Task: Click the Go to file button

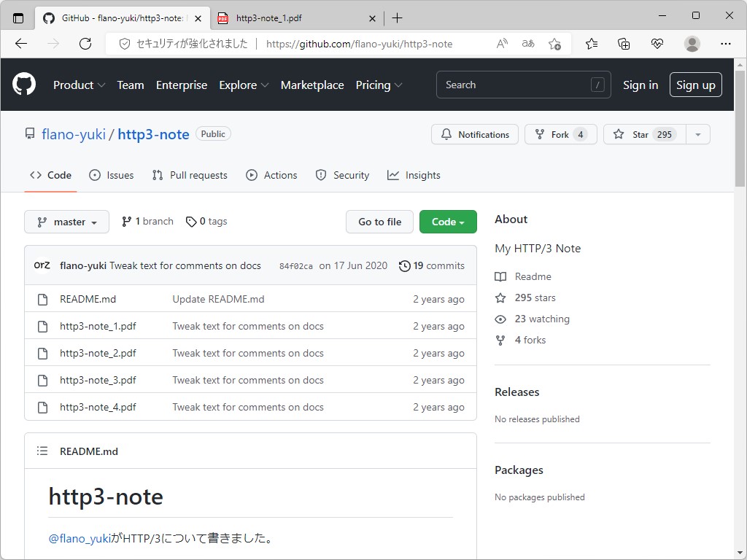Action: pyautogui.click(x=379, y=221)
